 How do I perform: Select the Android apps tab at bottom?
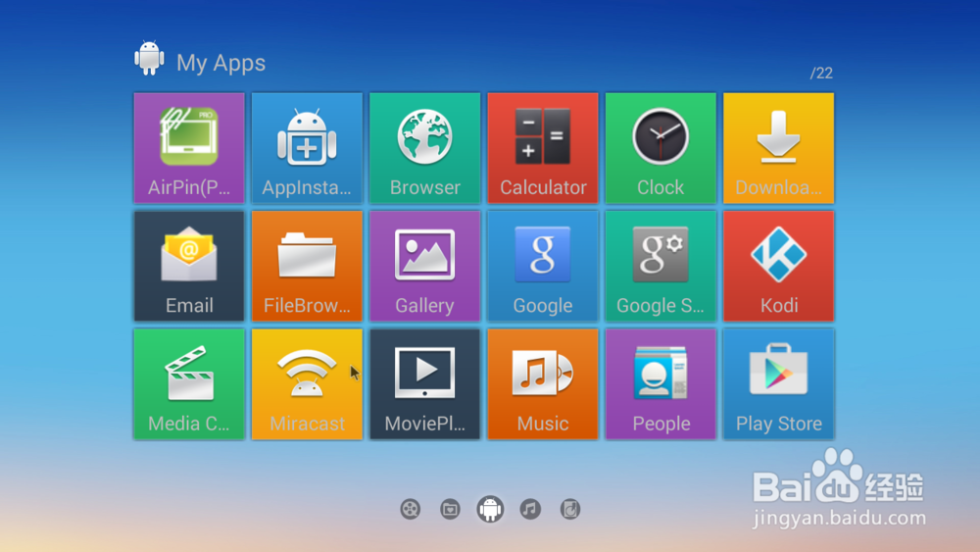coord(490,509)
